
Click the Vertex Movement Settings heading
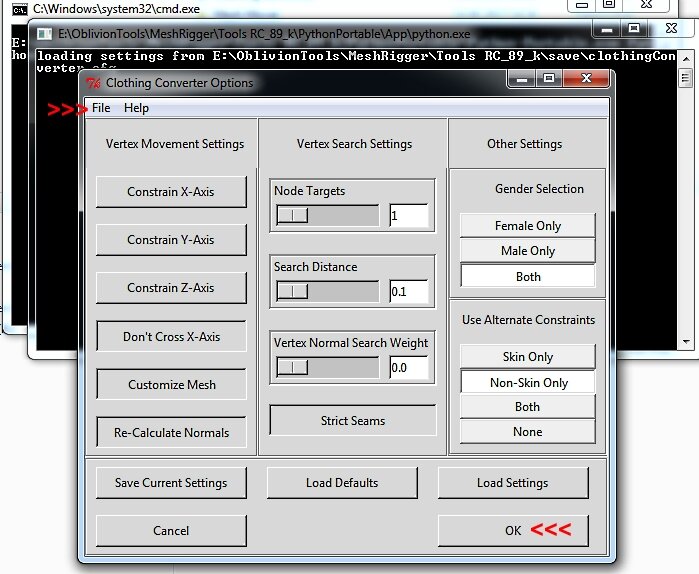[x=175, y=144]
